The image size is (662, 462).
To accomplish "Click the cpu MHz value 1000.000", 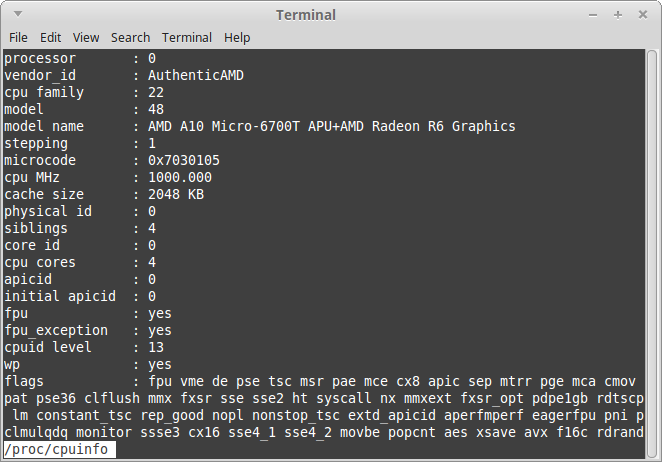I will pos(180,177).
